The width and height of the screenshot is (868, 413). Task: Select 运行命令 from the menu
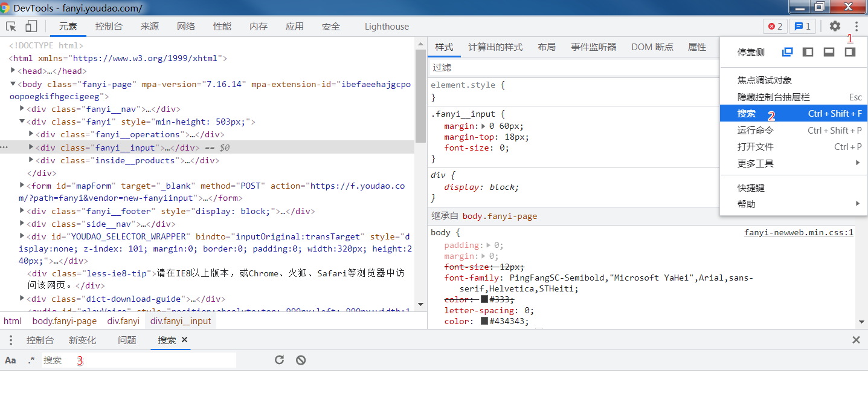[x=755, y=130]
